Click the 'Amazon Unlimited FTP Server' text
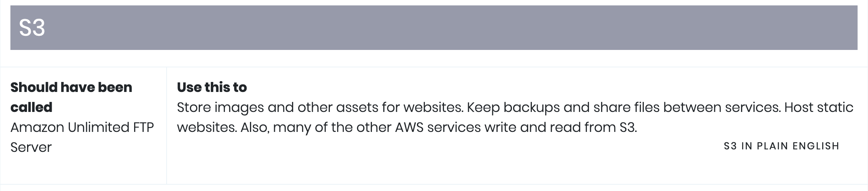The image size is (868, 191). coord(82,137)
